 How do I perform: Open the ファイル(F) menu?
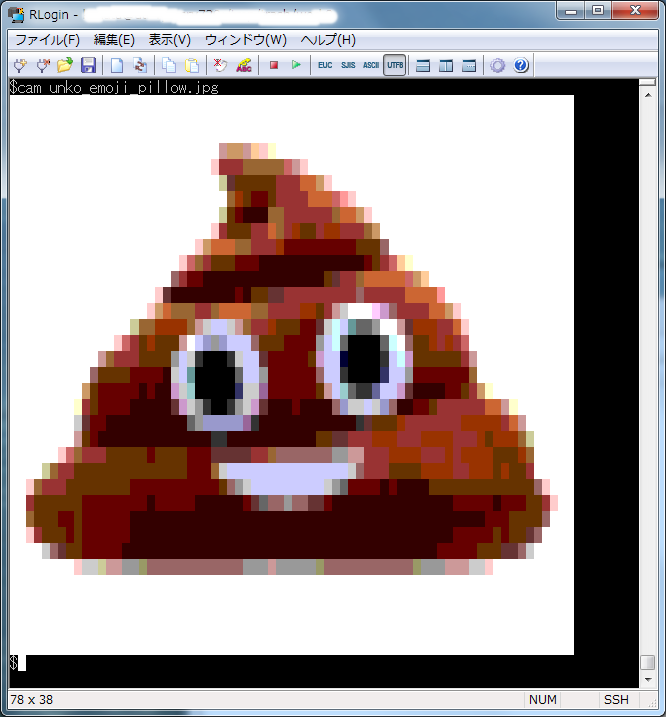47,40
